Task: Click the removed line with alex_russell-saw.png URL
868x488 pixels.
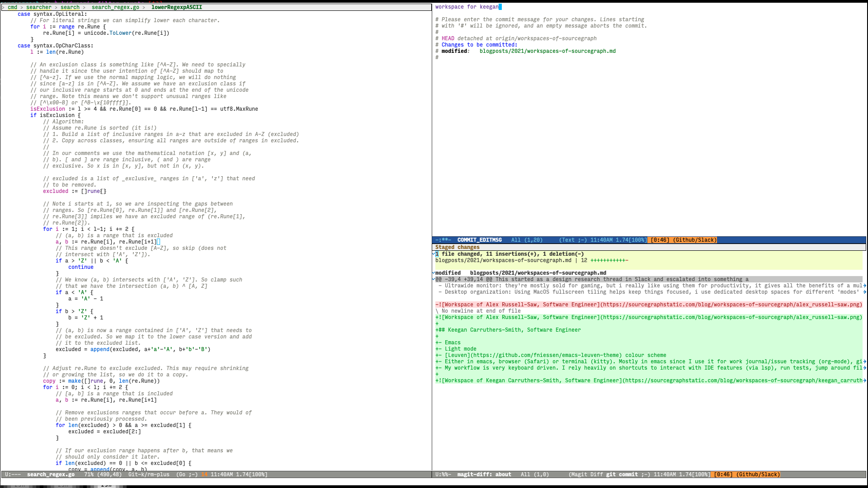Action: [x=649, y=305]
